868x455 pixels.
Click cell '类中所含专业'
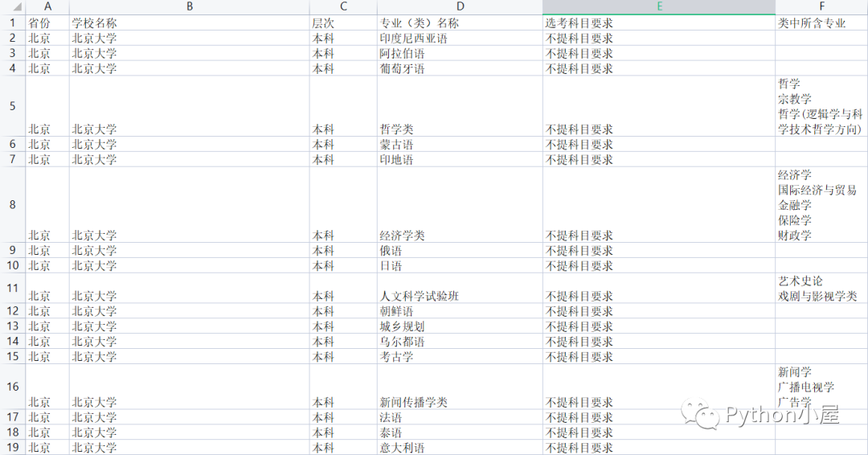coord(821,23)
